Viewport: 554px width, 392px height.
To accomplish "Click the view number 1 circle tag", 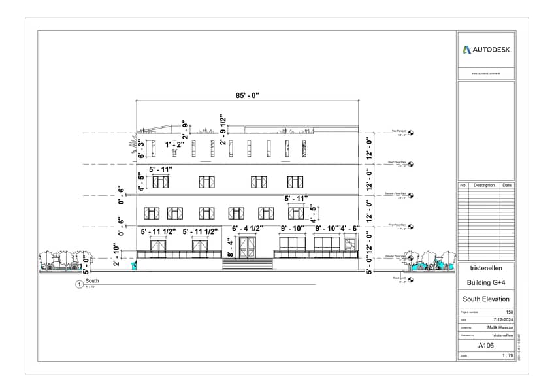I will (79, 284).
